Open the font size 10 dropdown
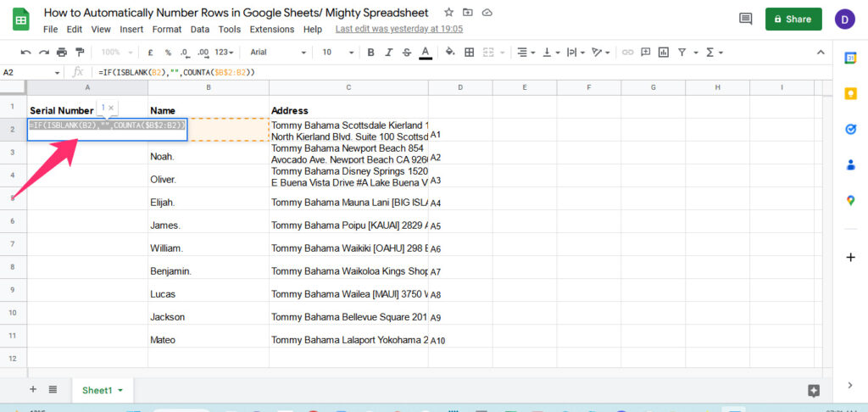The image size is (868, 412). (x=337, y=52)
